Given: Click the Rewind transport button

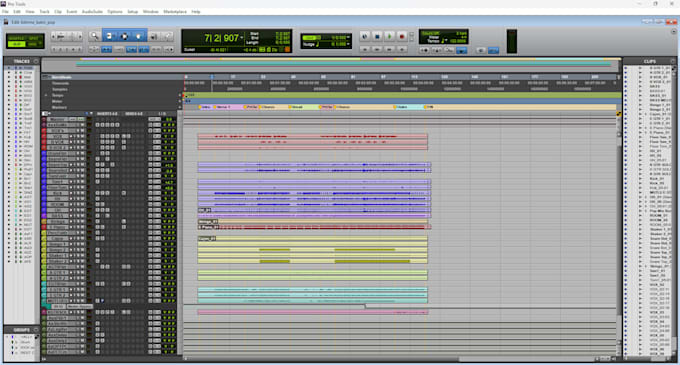Looking at the screenshot, I should (x=377, y=49).
